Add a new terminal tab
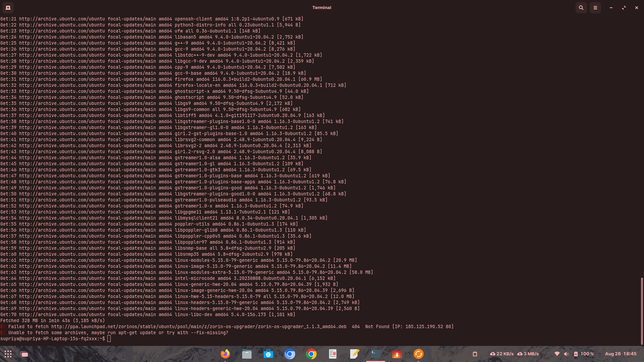644x362 pixels. point(8,7)
